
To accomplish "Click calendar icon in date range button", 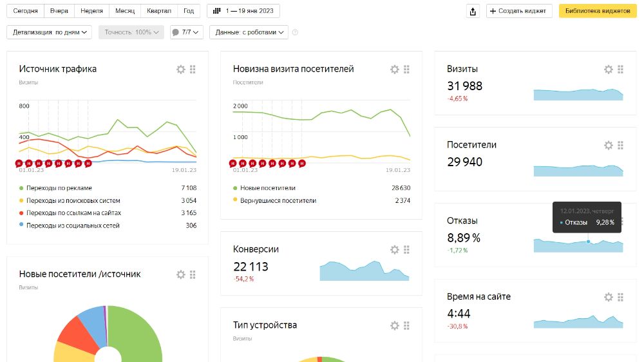I will tap(217, 11).
